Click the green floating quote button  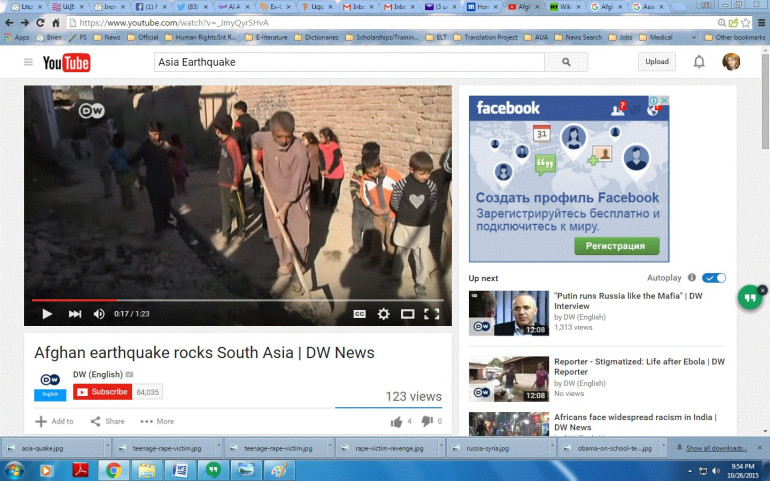[x=750, y=298]
